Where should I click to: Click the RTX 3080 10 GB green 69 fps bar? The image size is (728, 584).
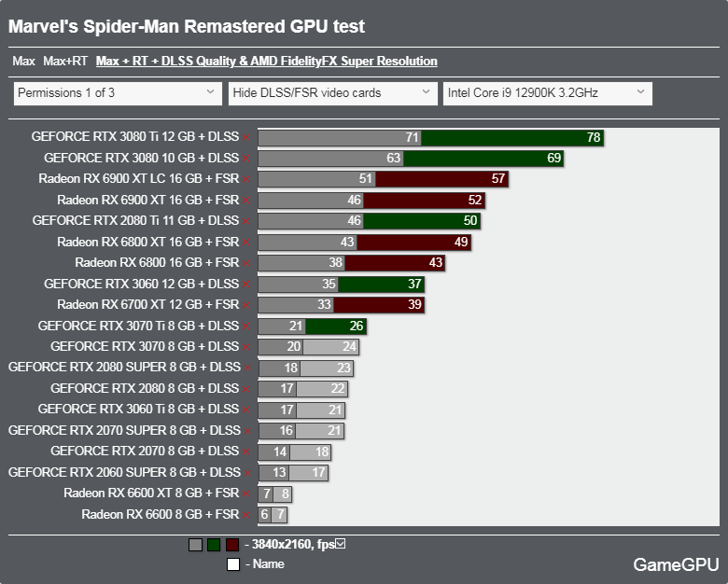[483, 159]
